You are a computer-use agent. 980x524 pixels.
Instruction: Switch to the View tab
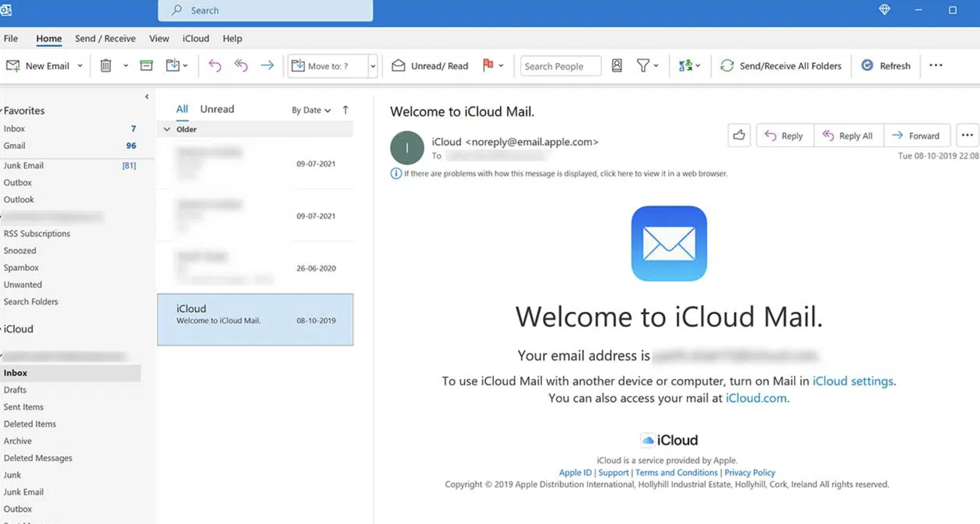[159, 39]
